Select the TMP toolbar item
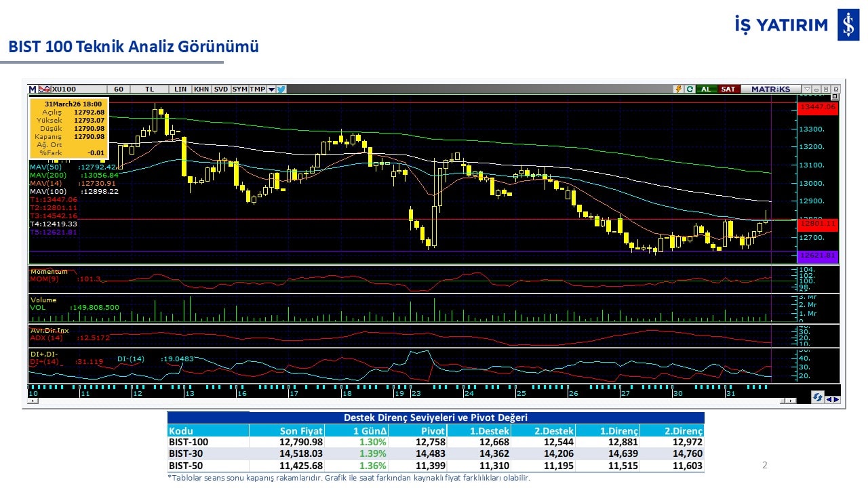 coord(257,89)
